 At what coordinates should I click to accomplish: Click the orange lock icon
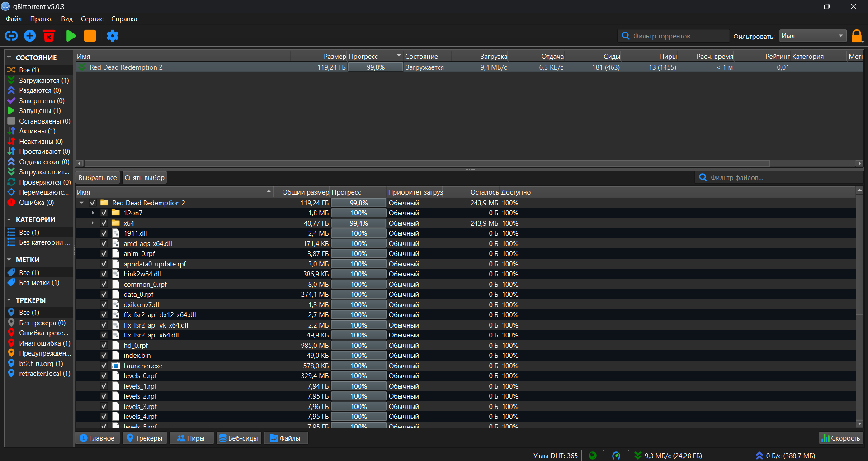857,36
